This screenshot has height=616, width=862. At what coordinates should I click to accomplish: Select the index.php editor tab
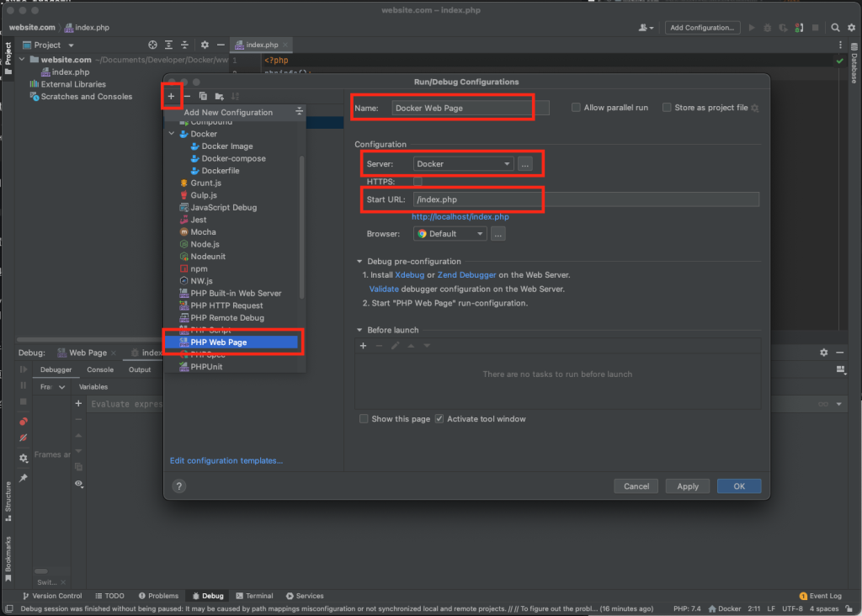click(x=261, y=45)
